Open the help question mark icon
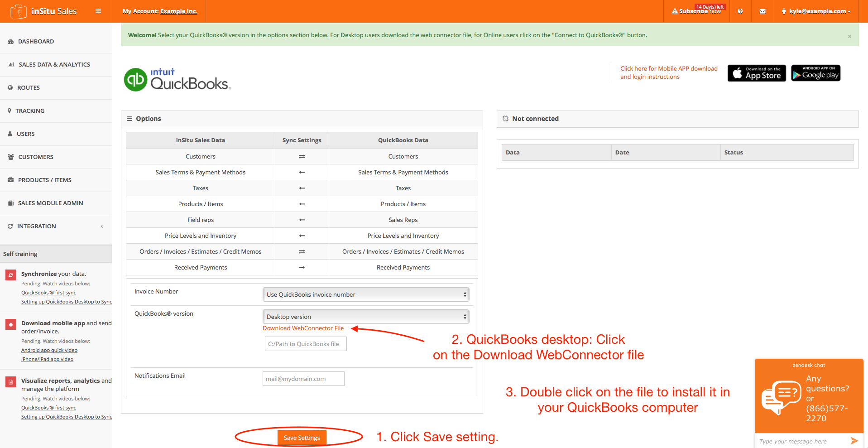 pos(740,11)
